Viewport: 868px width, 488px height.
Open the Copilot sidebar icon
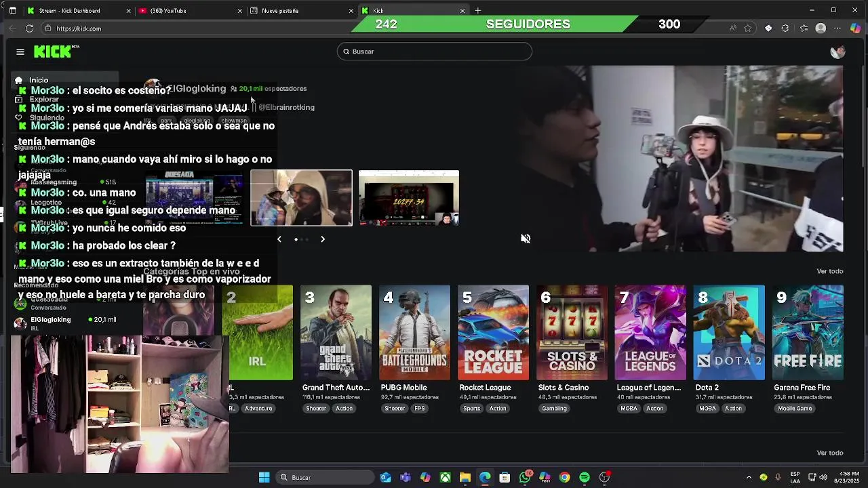(855, 28)
